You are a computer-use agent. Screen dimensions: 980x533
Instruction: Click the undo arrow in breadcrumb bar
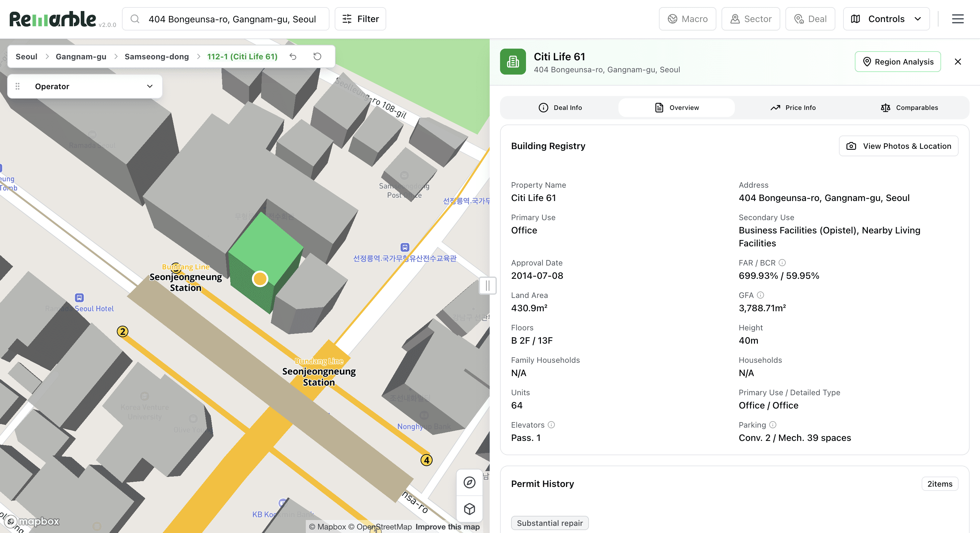(x=293, y=56)
